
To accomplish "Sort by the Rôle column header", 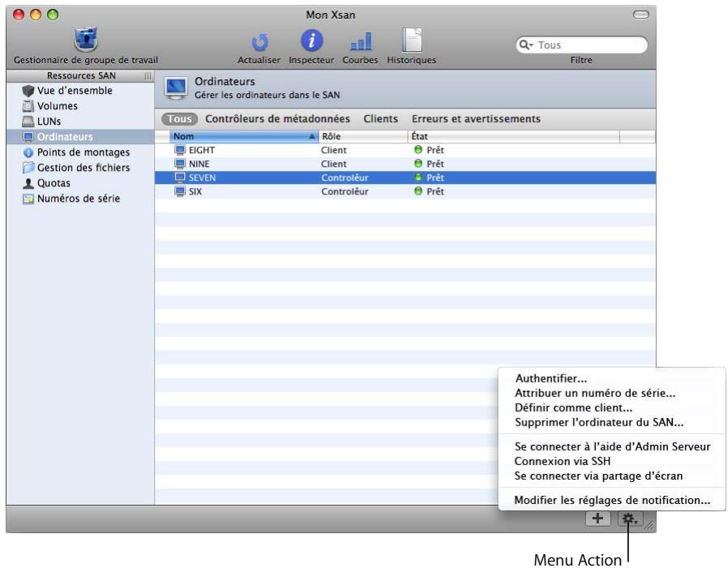I will click(363, 136).
